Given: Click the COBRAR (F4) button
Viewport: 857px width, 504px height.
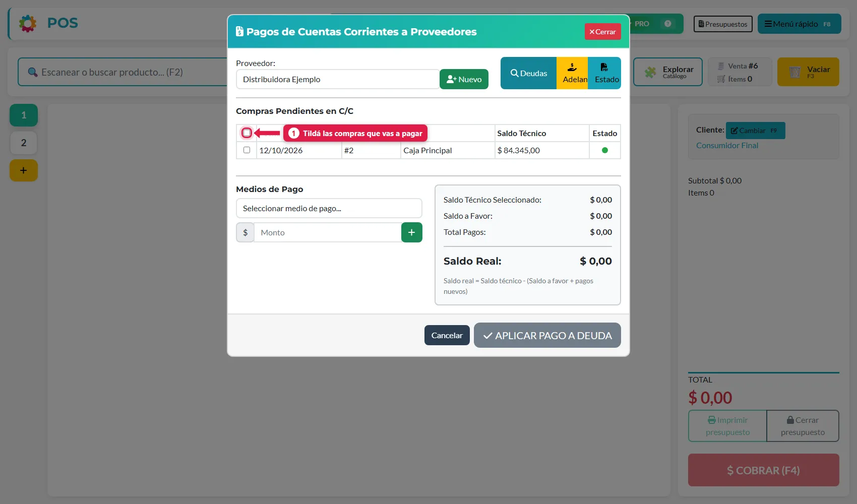Looking at the screenshot, I should (764, 470).
